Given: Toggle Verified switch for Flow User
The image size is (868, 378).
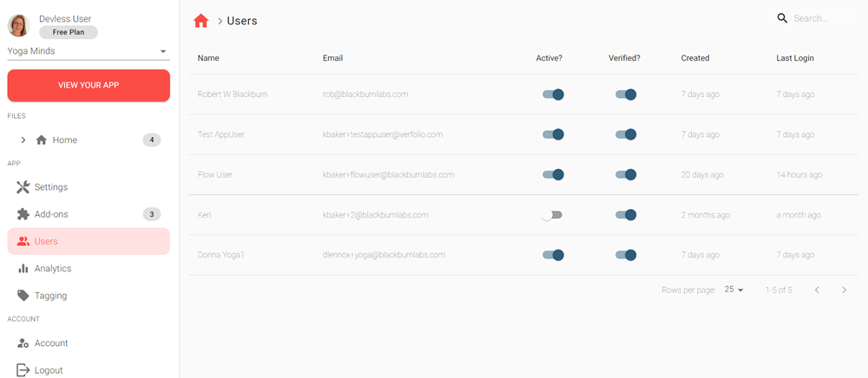Looking at the screenshot, I should tap(626, 174).
